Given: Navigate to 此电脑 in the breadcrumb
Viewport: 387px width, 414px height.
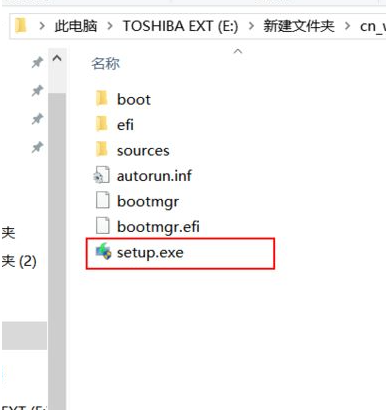Looking at the screenshot, I should pyautogui.click(x=76, y=26).
